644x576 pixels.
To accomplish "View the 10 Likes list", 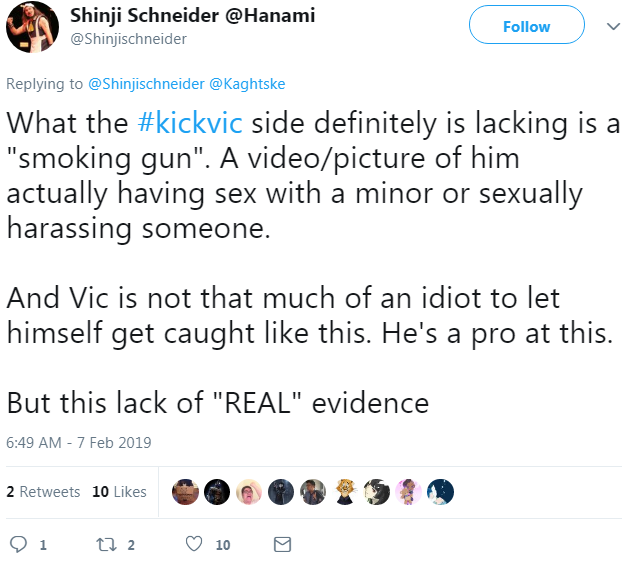I will [x=119, y=492].
